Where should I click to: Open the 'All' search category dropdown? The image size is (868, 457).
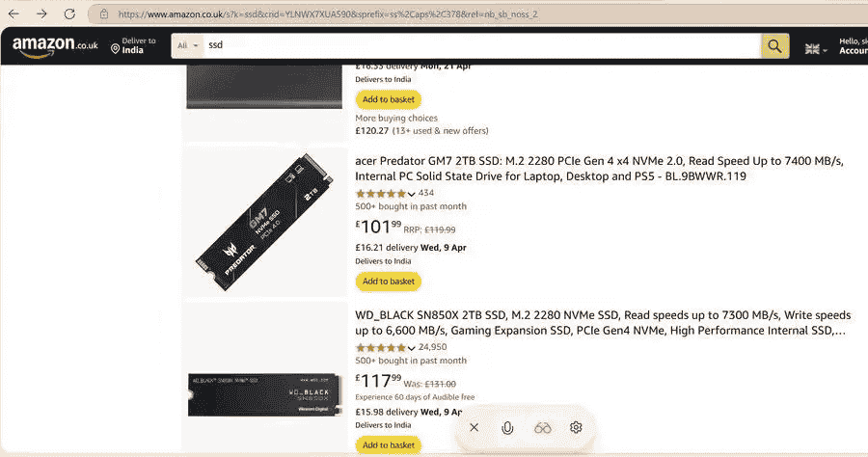point(188,45)
